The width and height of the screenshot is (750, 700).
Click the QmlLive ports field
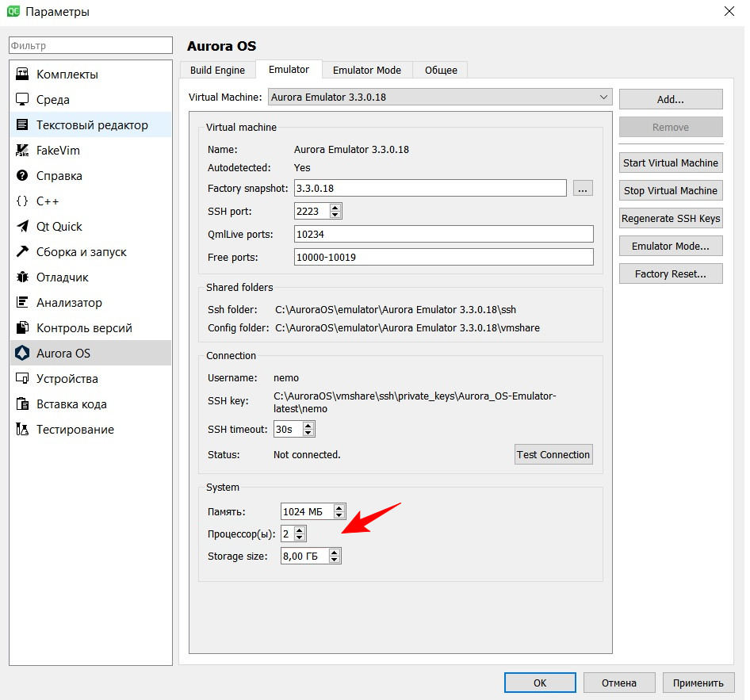click(443, 235)
